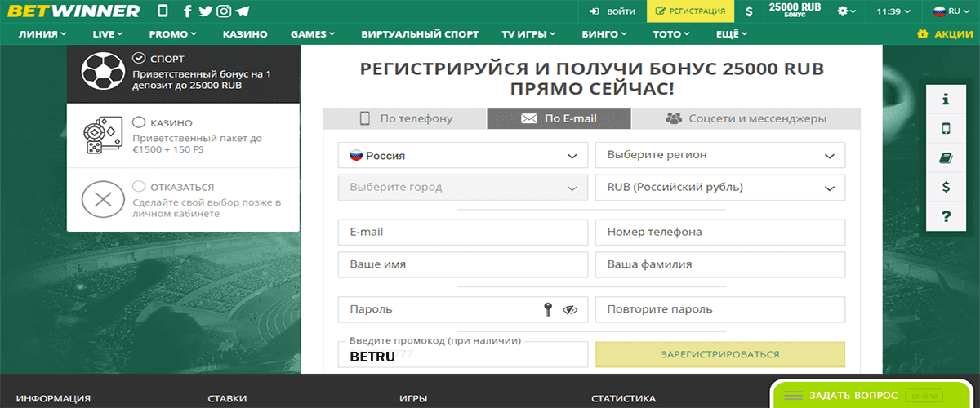Click the Войти login button

click(612, 11)
